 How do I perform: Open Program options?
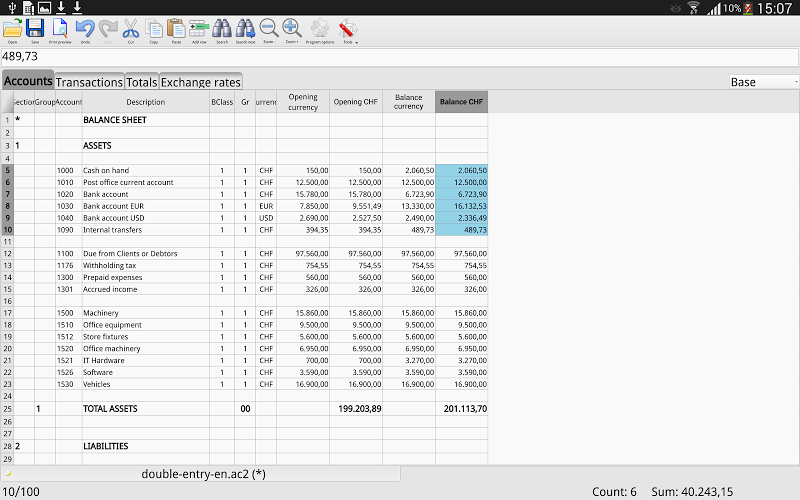point(320,31)
